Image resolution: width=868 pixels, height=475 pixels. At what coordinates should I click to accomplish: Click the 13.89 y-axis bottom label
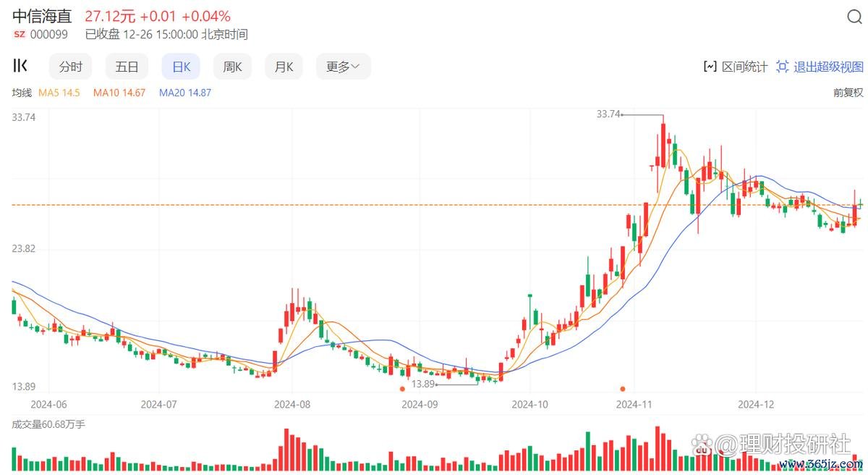[24, 387]
